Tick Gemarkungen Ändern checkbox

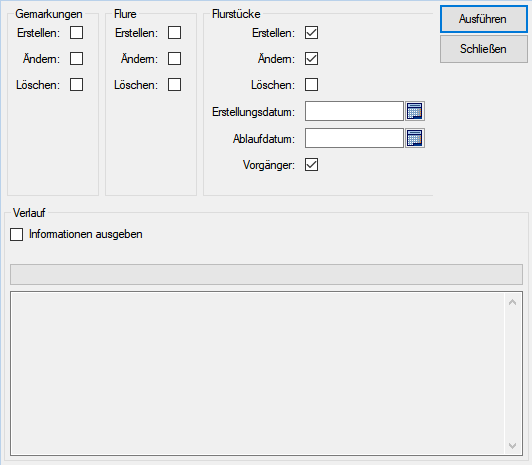pyautogui.click(x=76, y=59)
